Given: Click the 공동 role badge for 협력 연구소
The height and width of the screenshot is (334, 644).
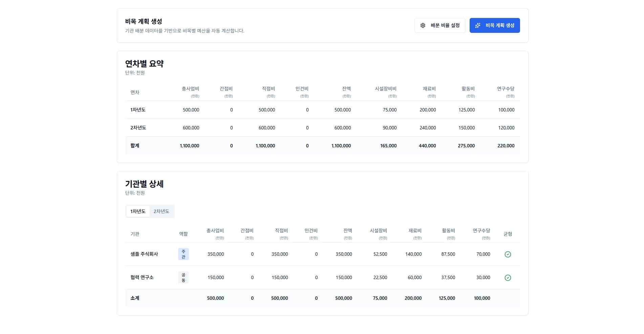Looking at the screenshot, I should (184, 277).
